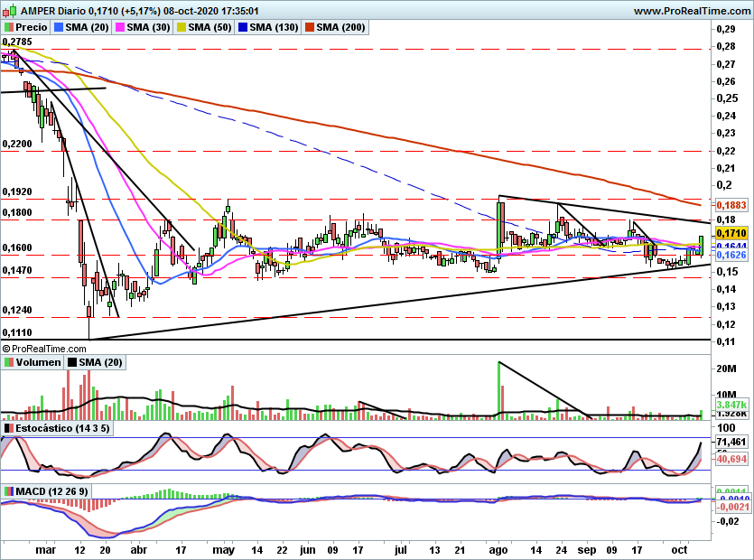Click the 0,1470 level label

coord(17,270)
